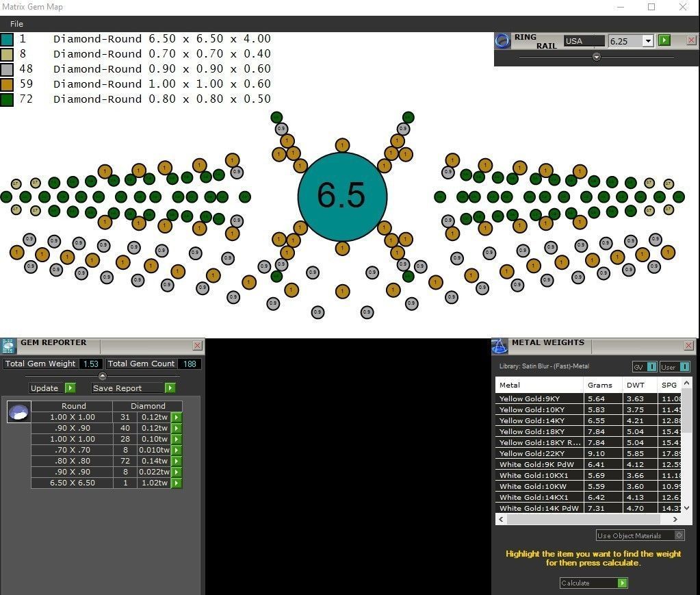The width and height of the screenshot is (700, 595).
Task: Minimize the Matrix Gem Map window
Action: (x=621, y=7)
